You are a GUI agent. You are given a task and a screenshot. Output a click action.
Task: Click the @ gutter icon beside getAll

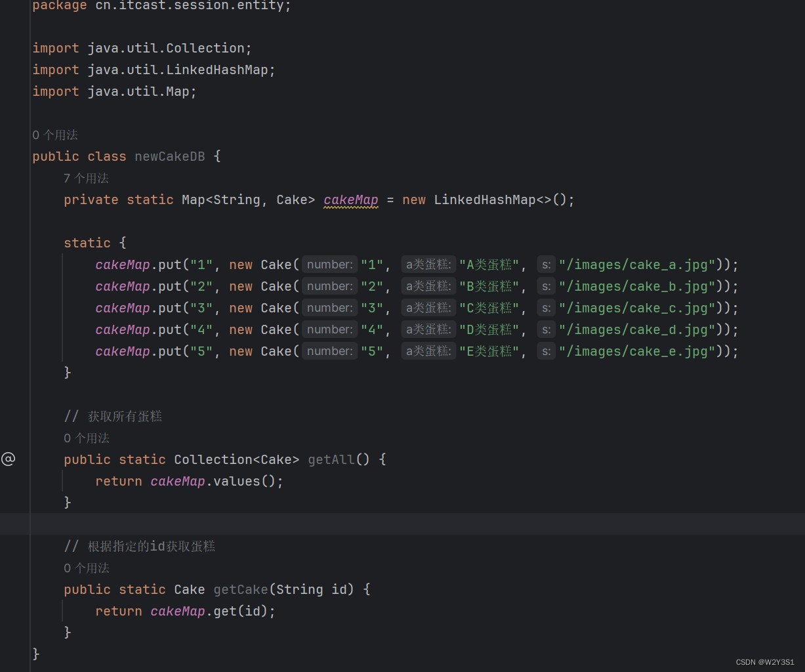(x=8, y=459)
